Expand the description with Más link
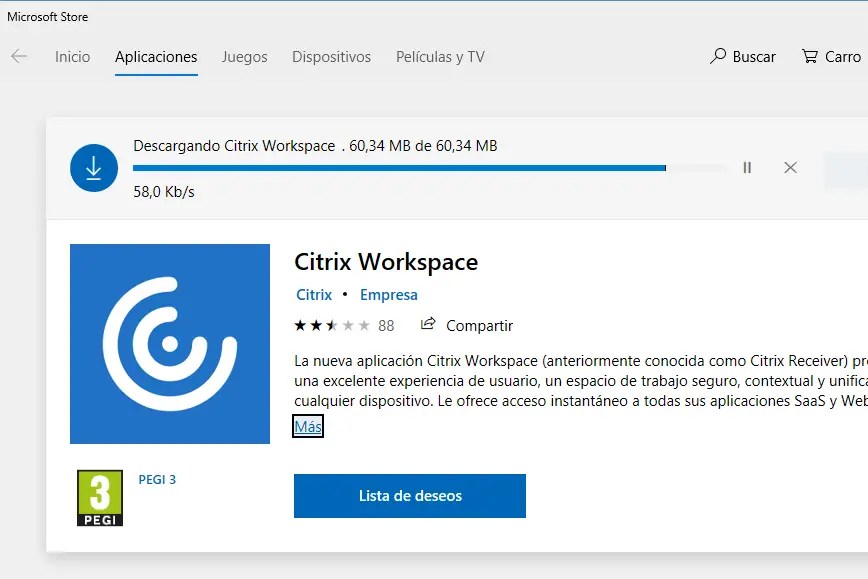 [x=308, y=426]
